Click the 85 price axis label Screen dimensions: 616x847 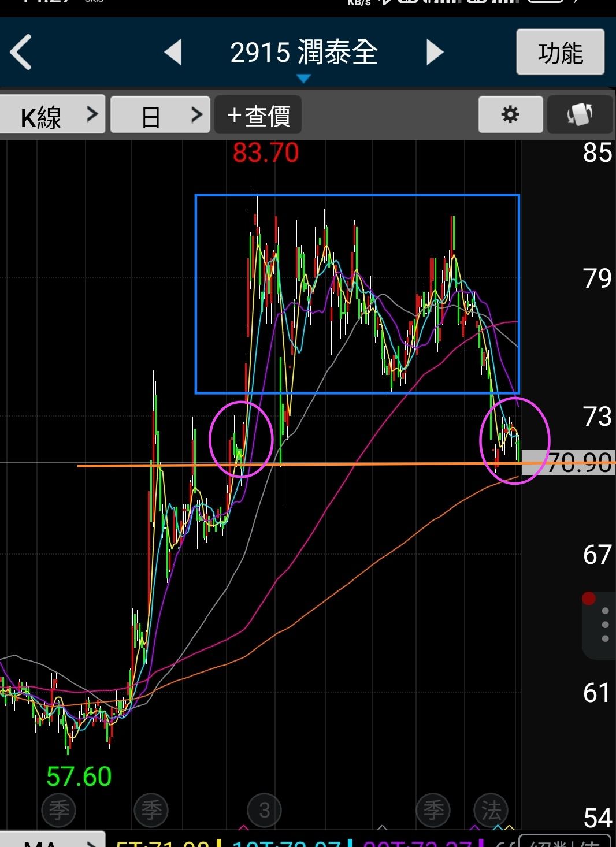(597, 153)
